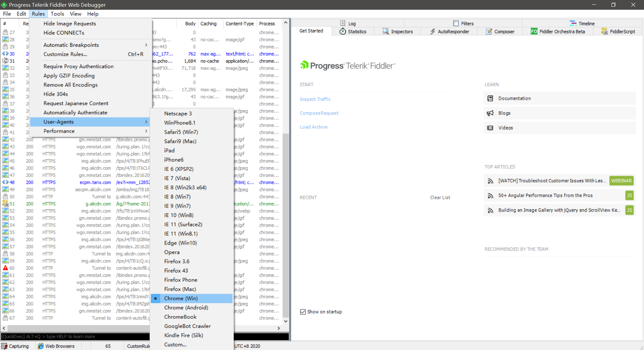Click the script icon on session 51

click(5, 204)
